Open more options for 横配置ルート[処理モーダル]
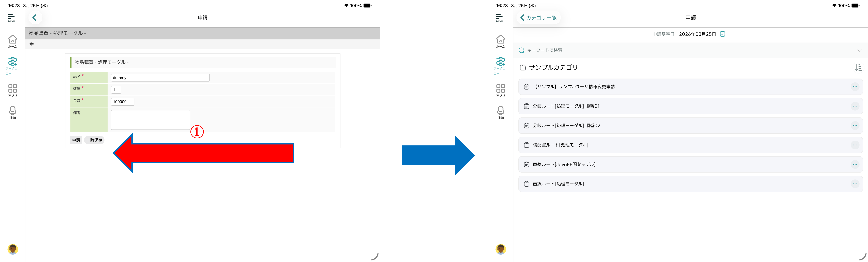 (855, 145)
